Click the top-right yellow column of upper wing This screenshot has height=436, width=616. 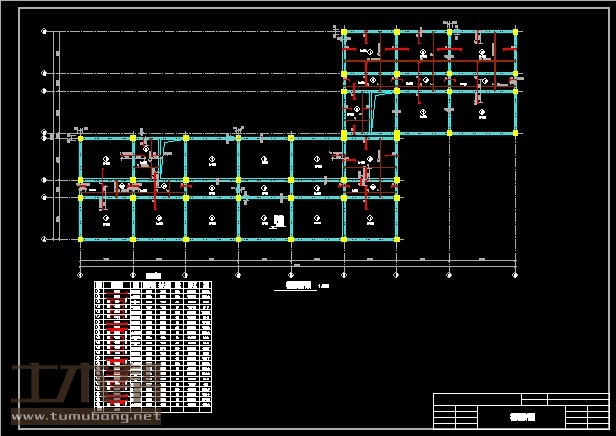pos(516,33)
